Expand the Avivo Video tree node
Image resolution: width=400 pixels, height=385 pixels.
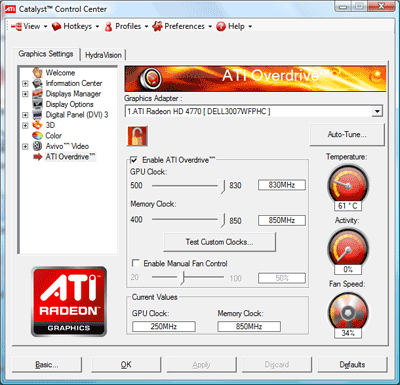[25, 146]
